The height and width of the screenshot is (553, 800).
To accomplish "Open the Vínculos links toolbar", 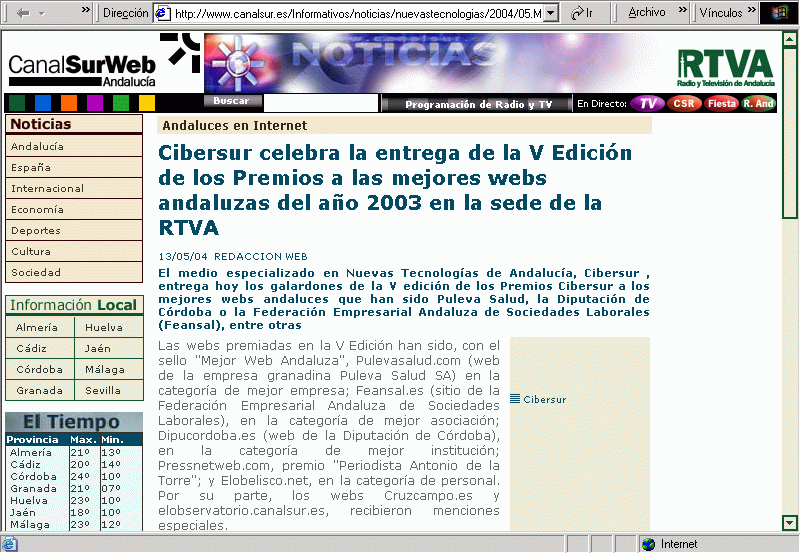I will tap(720, 13).
